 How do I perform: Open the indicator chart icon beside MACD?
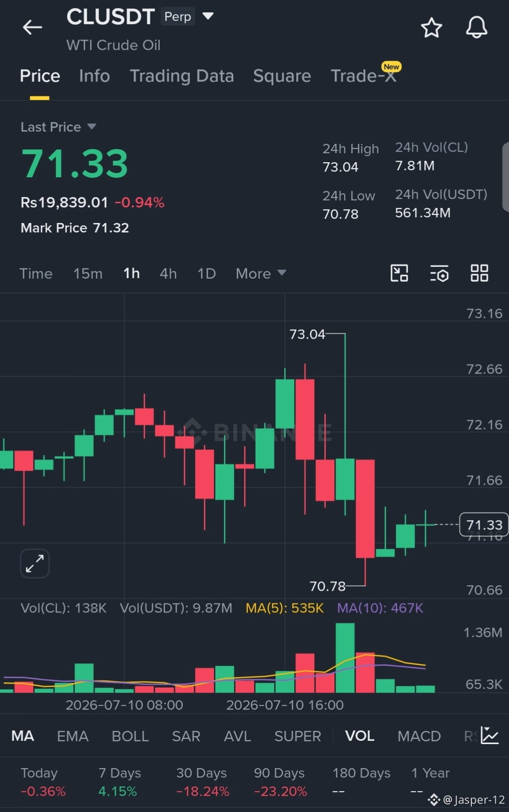490,735
